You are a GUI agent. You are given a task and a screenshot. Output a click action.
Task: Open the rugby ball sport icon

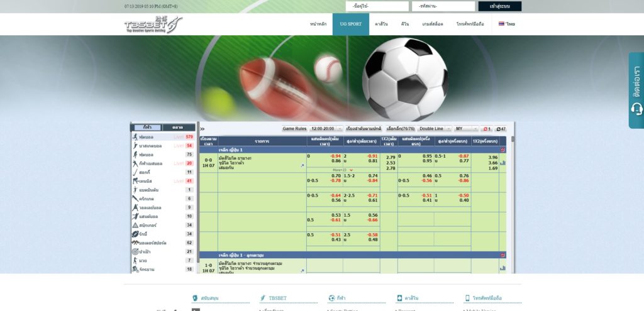[135, 234]
